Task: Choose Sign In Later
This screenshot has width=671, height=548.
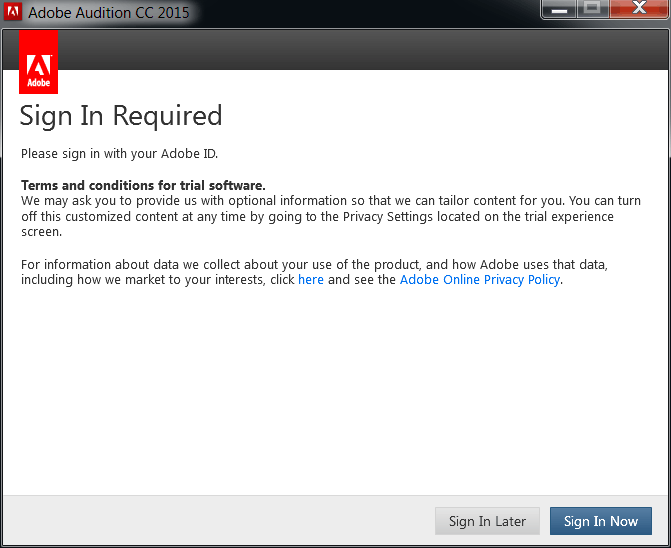Action: (487, 521)
